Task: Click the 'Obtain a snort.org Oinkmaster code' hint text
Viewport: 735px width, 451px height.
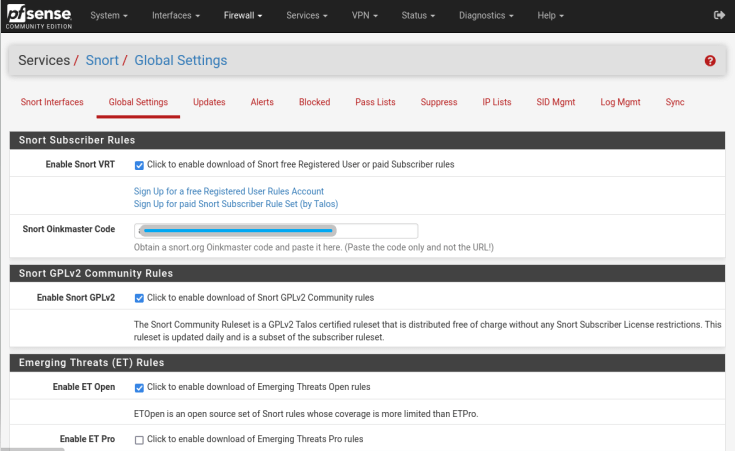Action: click(x=314, y=247)
